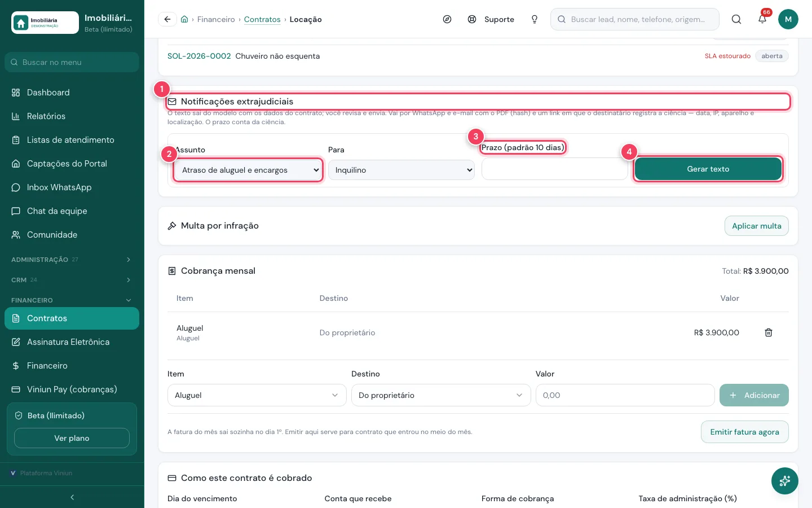Go to Listas de atendimento
Viewport: 812px width, 508px height.
click(x=72, y=140)
